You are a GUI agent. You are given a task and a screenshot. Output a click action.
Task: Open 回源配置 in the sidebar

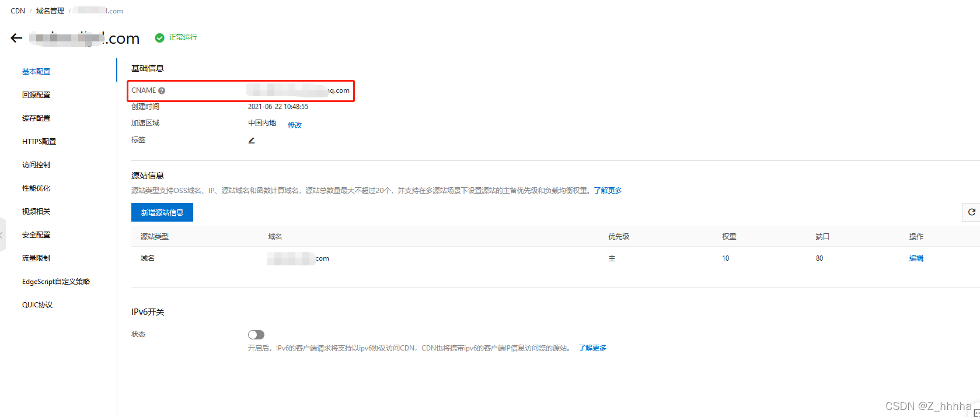click(x=36, y=94)
